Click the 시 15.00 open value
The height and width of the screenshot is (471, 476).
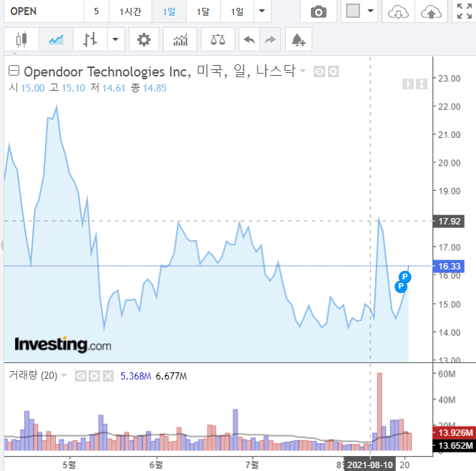coord(26,88)
